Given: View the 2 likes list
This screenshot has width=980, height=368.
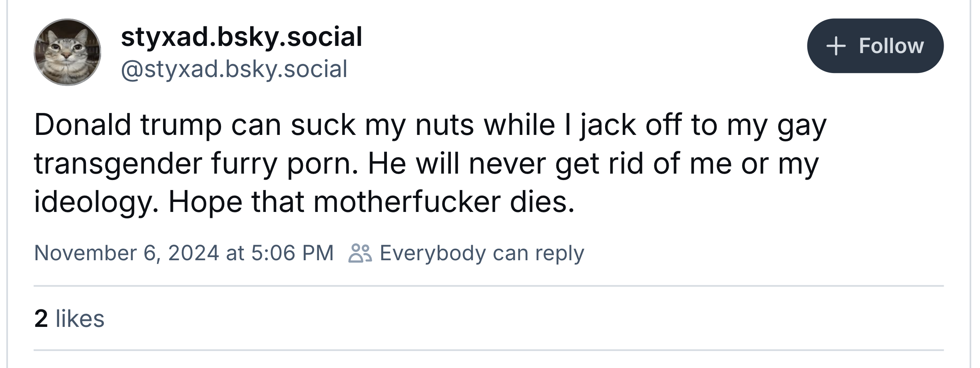Looking at the screenshot, I should tap(69, 319).
